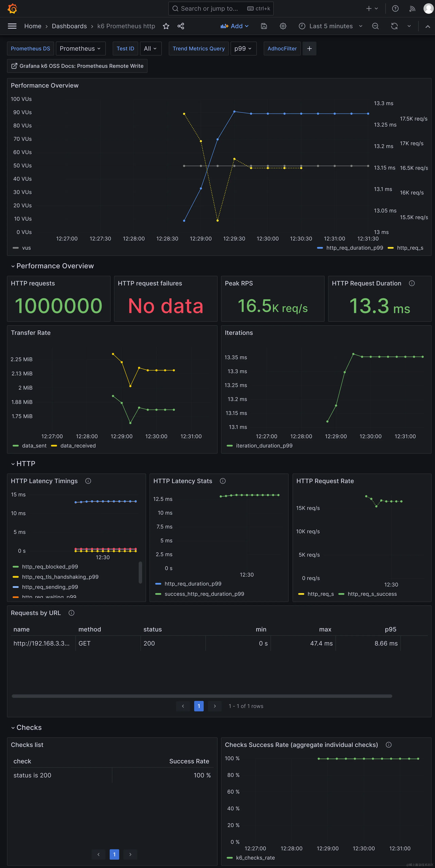
Task: Open the hamburger navigation menu
Action: [12, 26]
